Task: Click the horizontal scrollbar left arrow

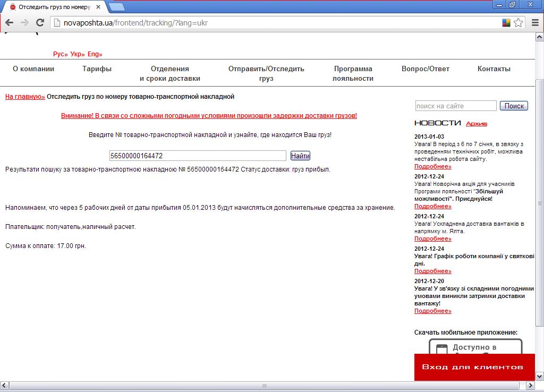Action: tap(4, 386)
